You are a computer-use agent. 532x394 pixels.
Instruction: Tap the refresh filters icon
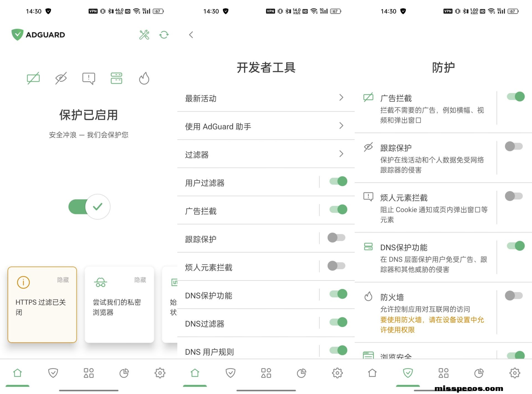tap(164, 35)
